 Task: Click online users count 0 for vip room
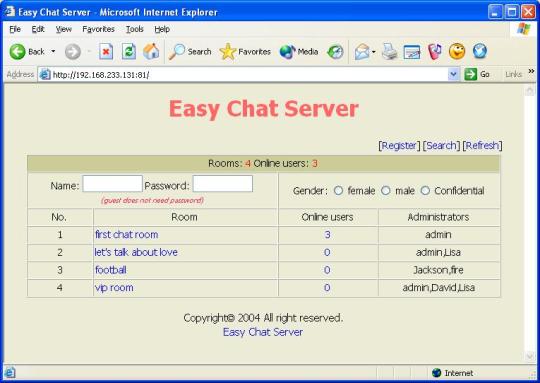coord(327,288)
